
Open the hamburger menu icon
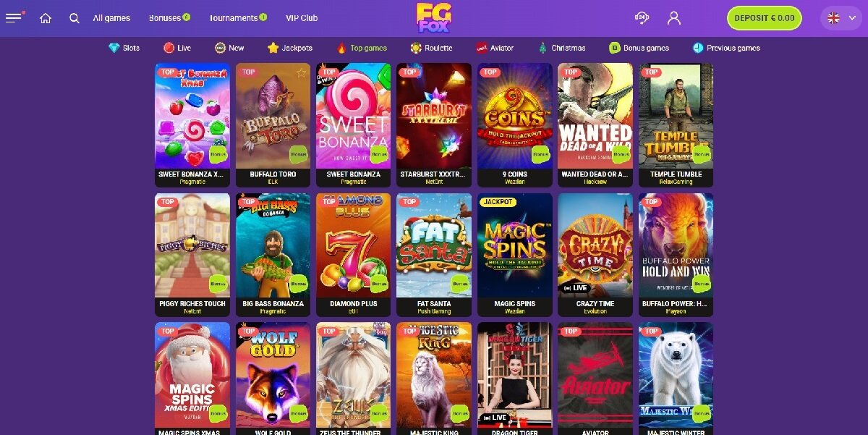pos(14,17)
